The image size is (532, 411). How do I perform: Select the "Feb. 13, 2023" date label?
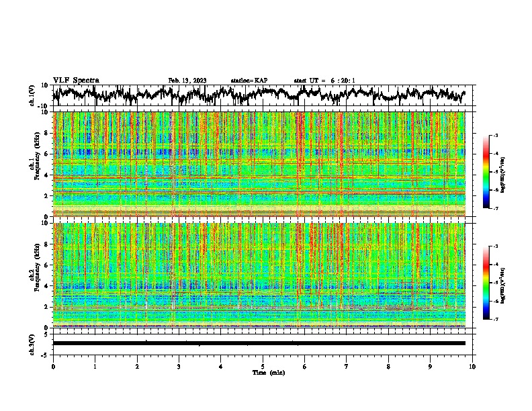(187, 81)
